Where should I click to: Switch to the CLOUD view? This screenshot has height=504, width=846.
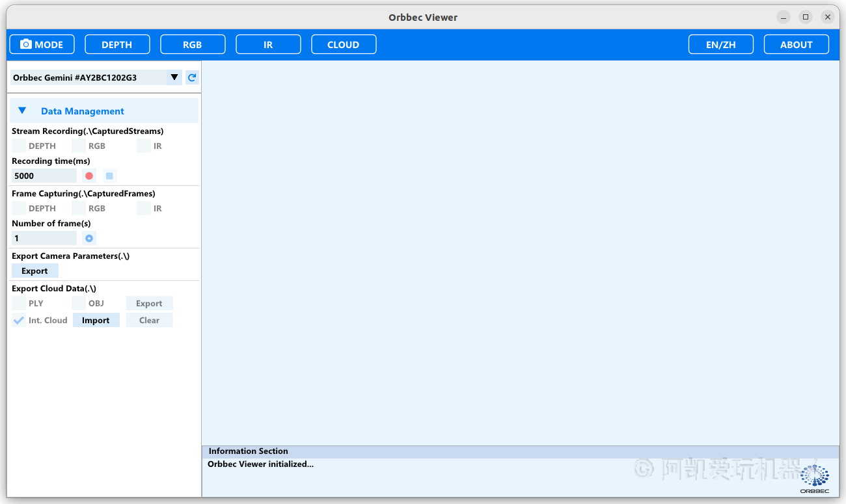click(x=344, y=44)
